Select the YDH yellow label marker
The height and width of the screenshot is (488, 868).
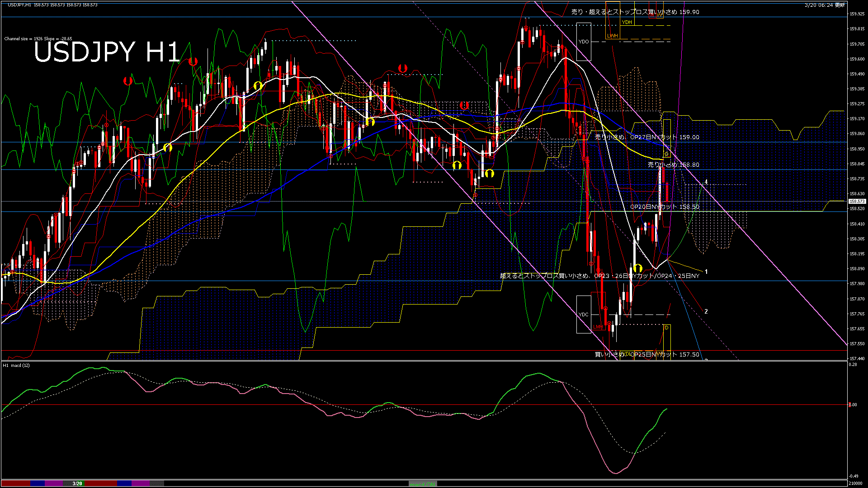click(x=627, y=22)
